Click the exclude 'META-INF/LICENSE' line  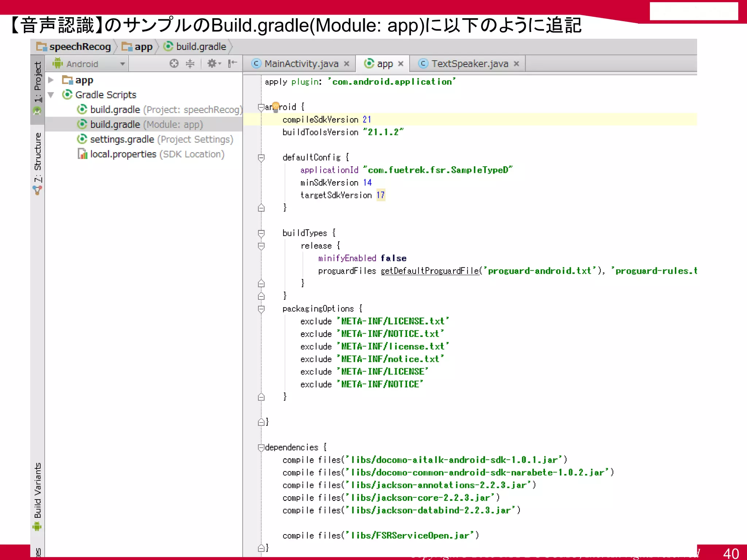click(x=364, y=372)
